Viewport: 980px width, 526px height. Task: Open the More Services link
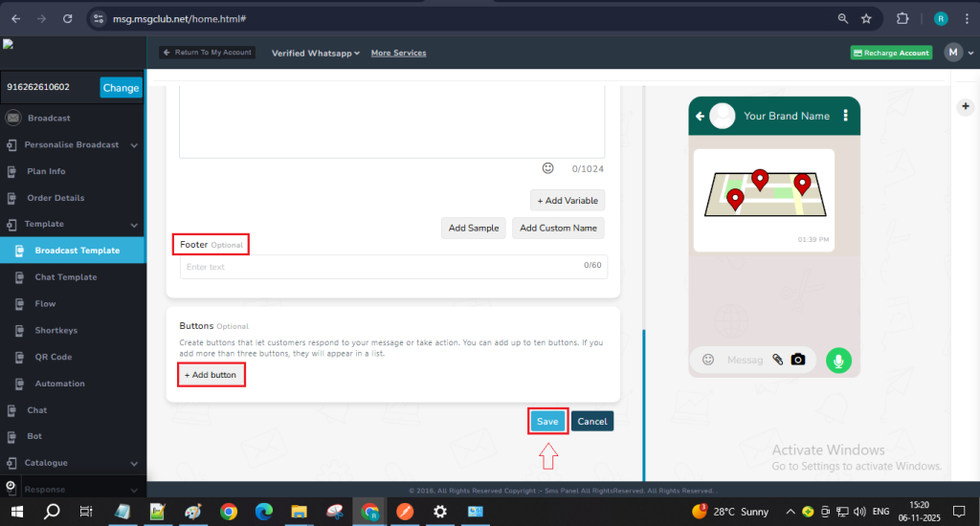point(398,53)
